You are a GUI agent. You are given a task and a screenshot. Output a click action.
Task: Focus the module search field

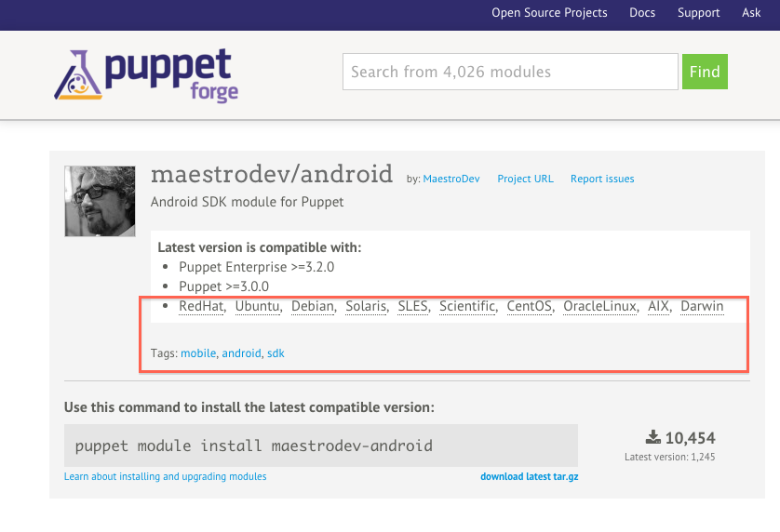[510, 72]
